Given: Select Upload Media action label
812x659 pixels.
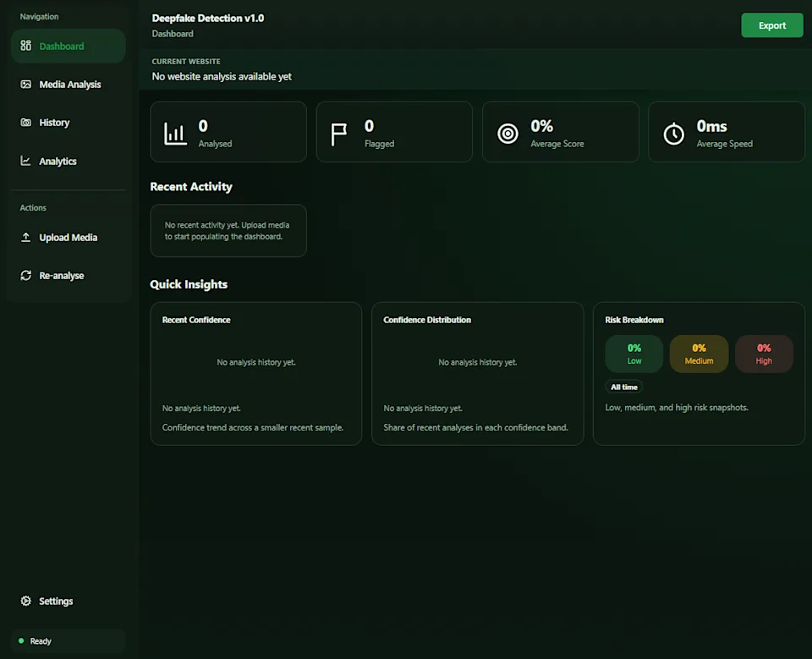Looking at the screenshot, I should click(x=69, y=237).
